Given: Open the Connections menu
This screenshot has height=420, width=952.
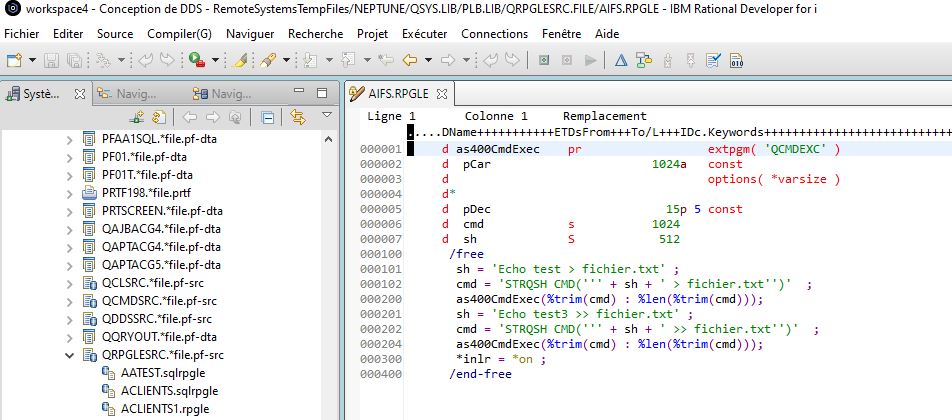Looking at the screenshot, I should (494, 34).
